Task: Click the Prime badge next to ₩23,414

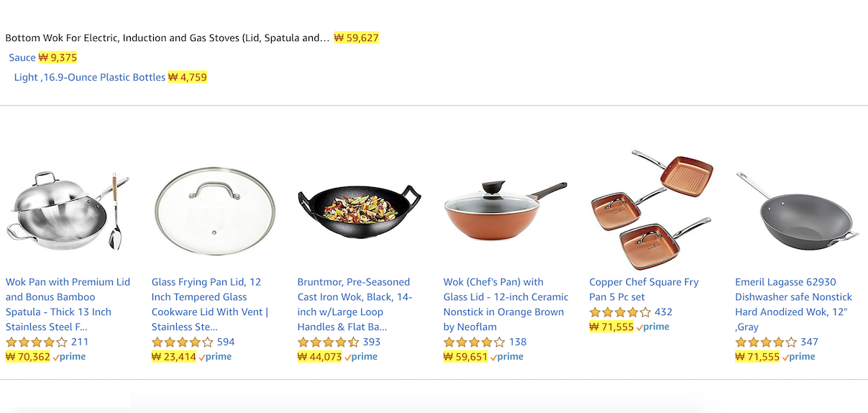Action: pyautogui.click(x=216, y=357)
